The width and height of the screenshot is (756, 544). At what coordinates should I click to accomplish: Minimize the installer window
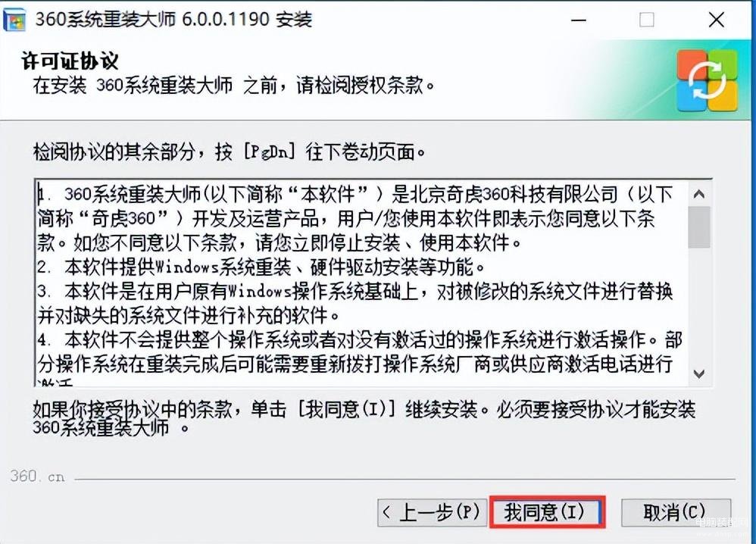pos(579,20)
